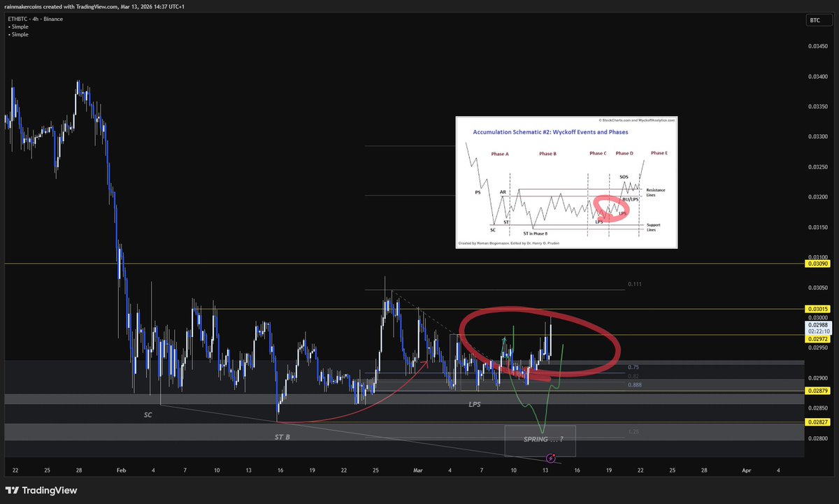Open the BTC currency unit button
The width and height of the screenshot is (839, 504).
[818, 20]
